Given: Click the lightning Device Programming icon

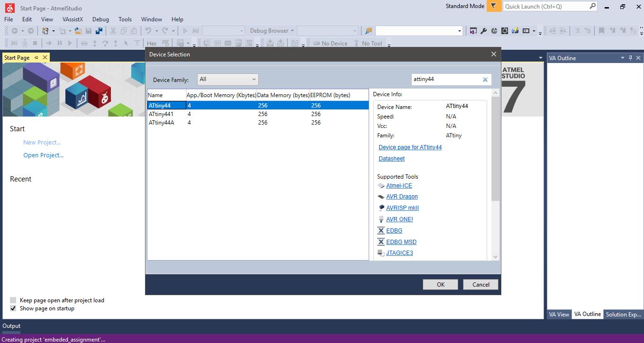Looking at the screenshot, I should (x=515, y=31).
